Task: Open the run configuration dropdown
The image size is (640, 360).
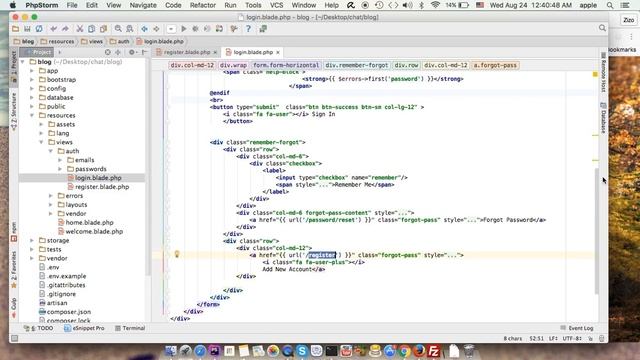Action: click(171, 29)
